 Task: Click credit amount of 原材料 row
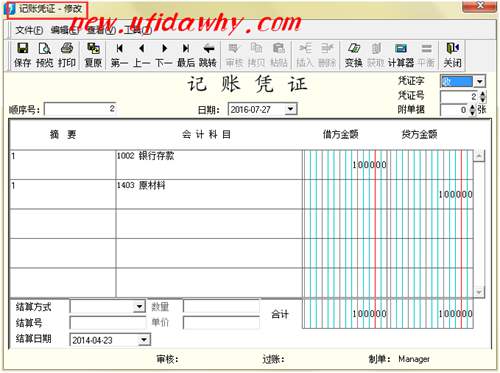(431, 194)
